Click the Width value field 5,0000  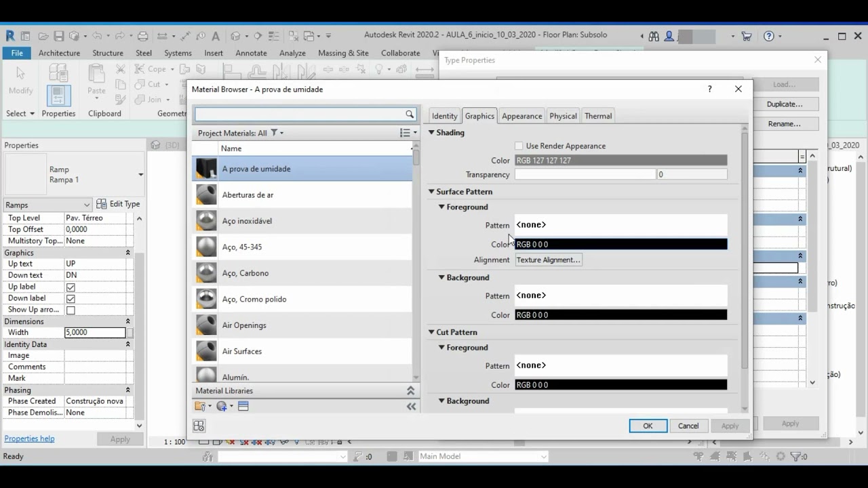[x=95, y=333]
